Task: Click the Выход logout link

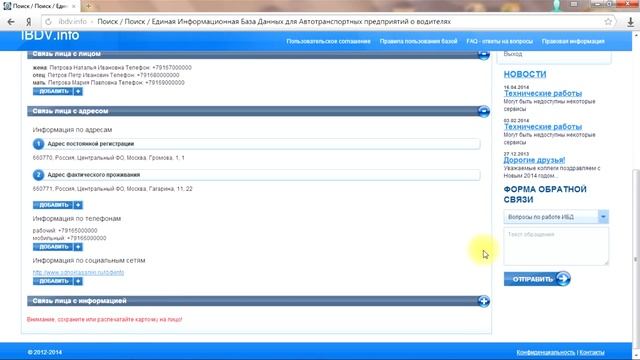Action: (x=513, y=54)
